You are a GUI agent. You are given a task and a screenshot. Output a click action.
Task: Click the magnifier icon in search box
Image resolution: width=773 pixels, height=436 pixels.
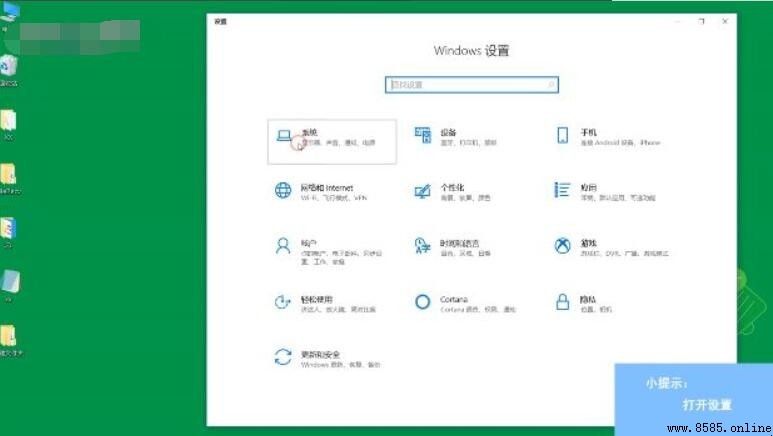551,85
